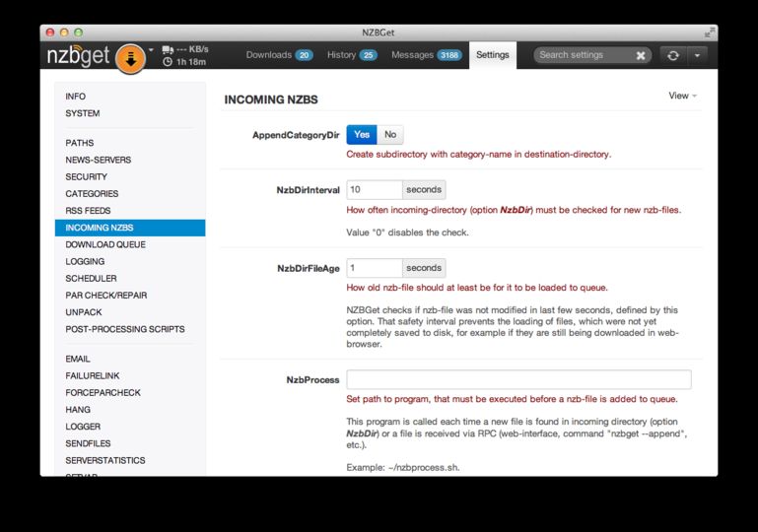Click the yellow minimize window button

(64, 33)
